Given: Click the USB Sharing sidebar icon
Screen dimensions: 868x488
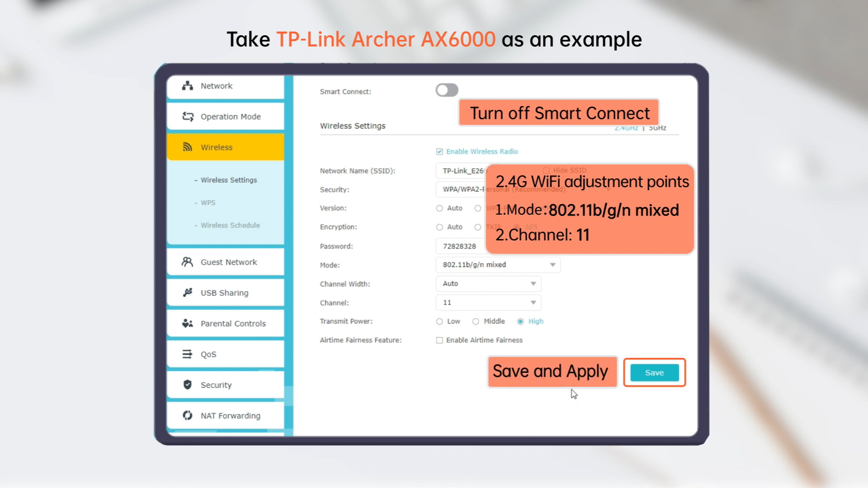Looking at the screenshot, I should point(188,292).
